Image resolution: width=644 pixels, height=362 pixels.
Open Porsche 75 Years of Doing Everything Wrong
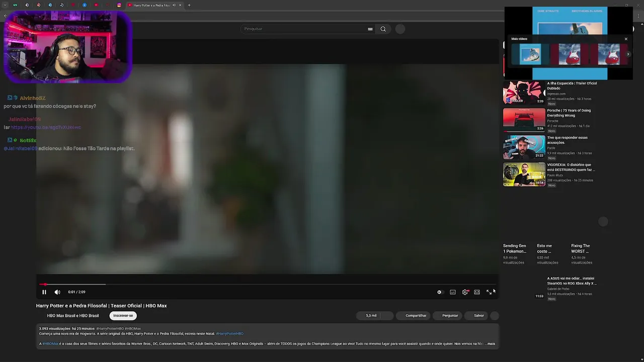click(x=569, y=113)
